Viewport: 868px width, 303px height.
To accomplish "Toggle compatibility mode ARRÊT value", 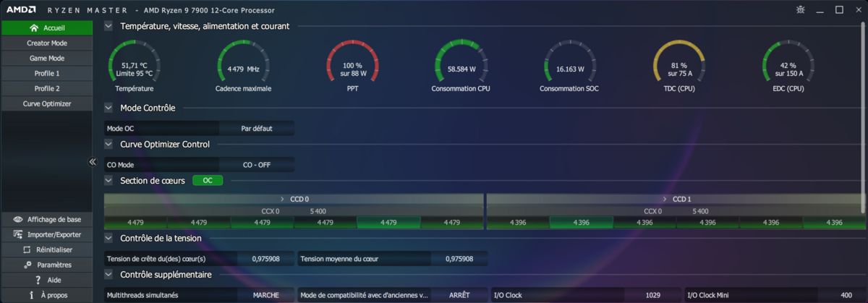I will (x=459, y=295).
